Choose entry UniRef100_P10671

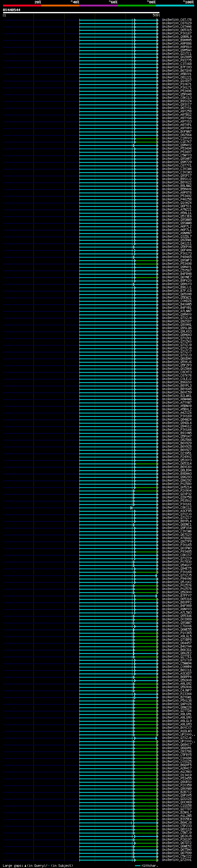[x=177, y=84]
